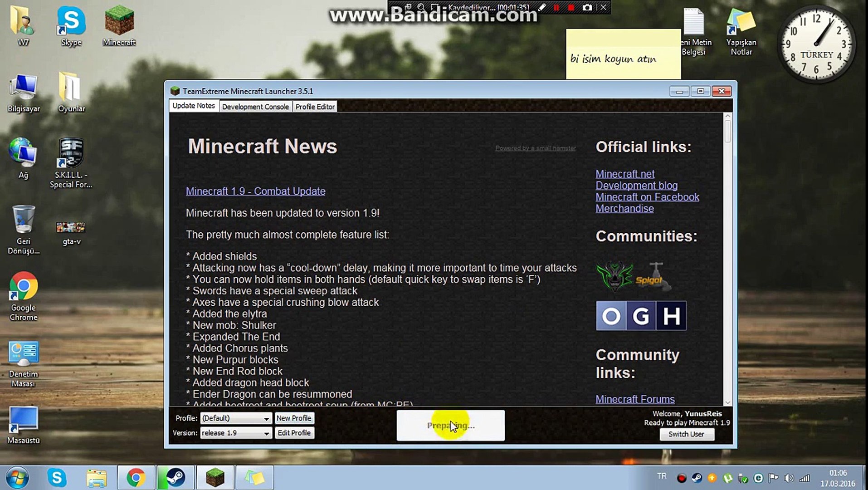Viewport: 868px width, 490px height.
Task: Switch to Minecraft launcher taskbar button
Action: coord(215,478)
